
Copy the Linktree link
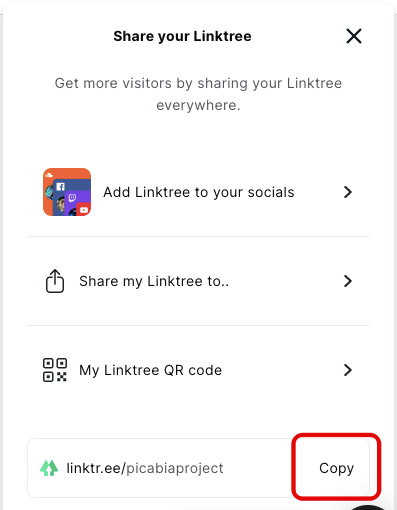(336, 468)
